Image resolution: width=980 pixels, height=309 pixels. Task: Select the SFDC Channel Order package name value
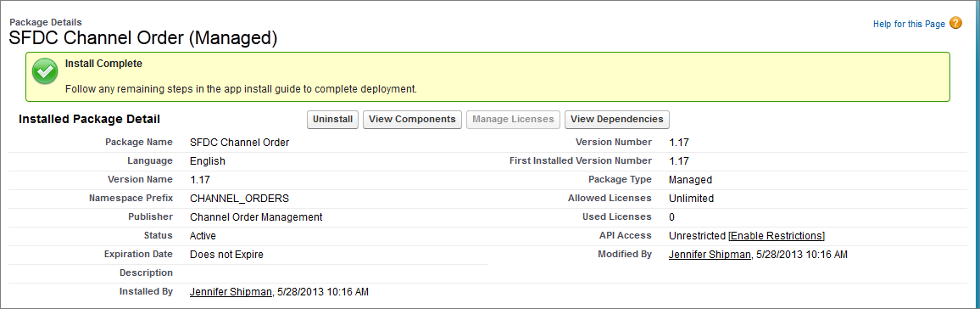tap(240, 142)
